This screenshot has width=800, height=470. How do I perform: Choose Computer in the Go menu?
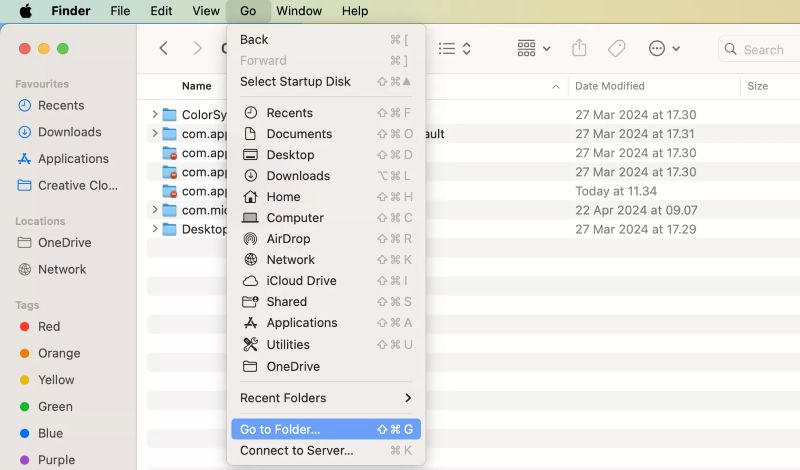pos(326,217)
